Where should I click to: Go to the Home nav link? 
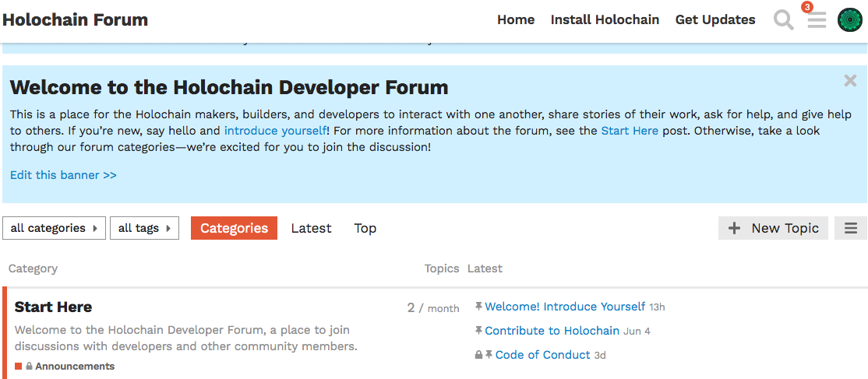coord(516,20)
